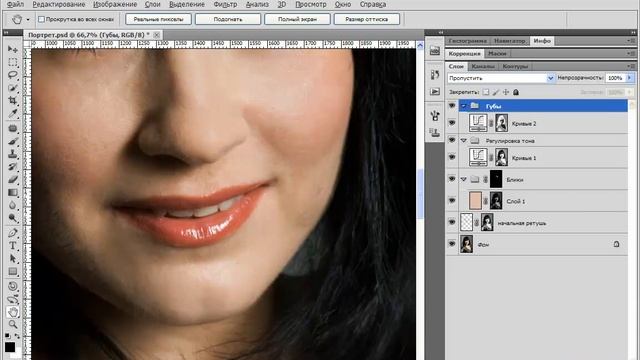
Task: Click the lock transparent pixels icon
Action: coord(486,92)
